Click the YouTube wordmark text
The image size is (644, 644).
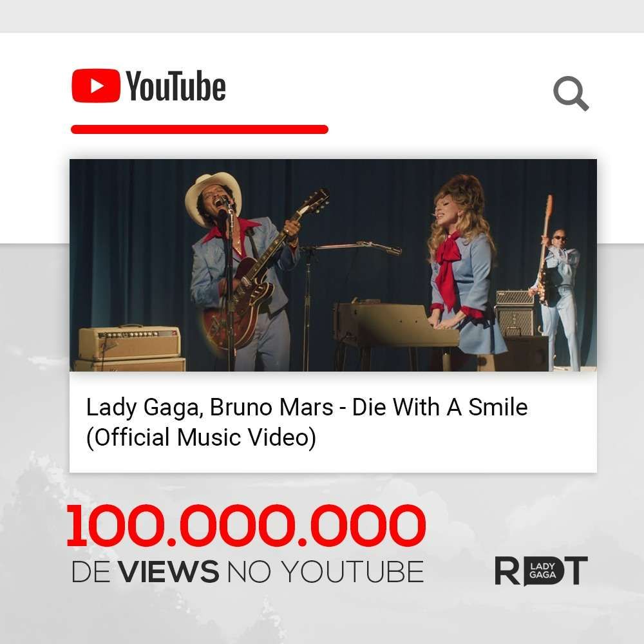[x=175, y=86]
